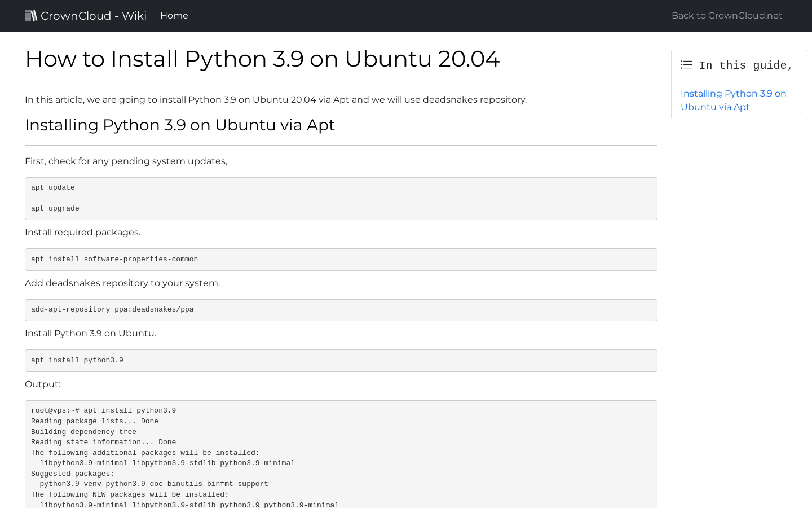Click the list icon beside 'In this guide'
The width and height of the screenshot is (812, 508).
(686, 64)
